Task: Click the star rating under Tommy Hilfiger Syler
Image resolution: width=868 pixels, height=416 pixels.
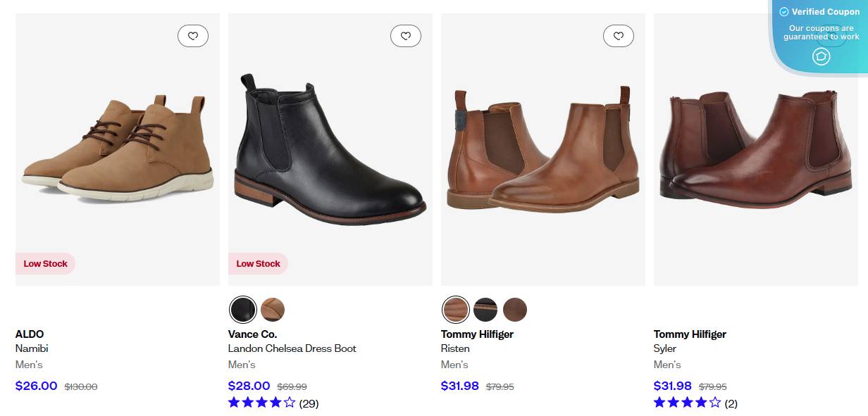Action: (686, 403)
